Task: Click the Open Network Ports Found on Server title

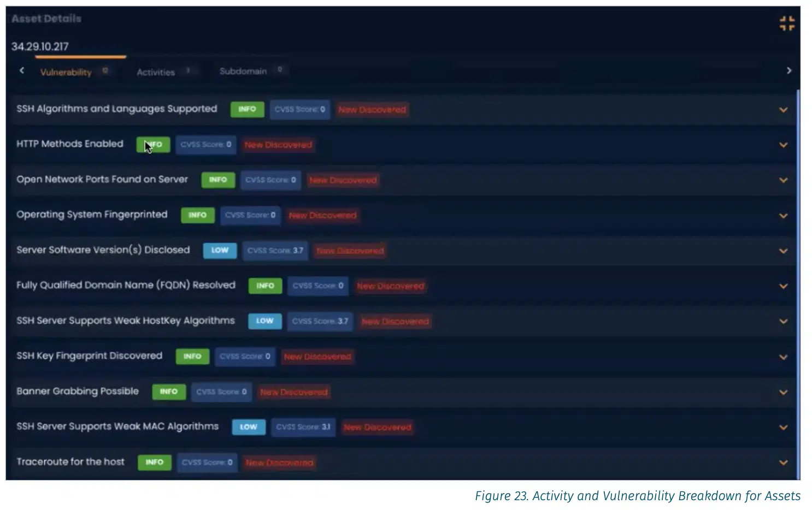Action: click(102, 179)
